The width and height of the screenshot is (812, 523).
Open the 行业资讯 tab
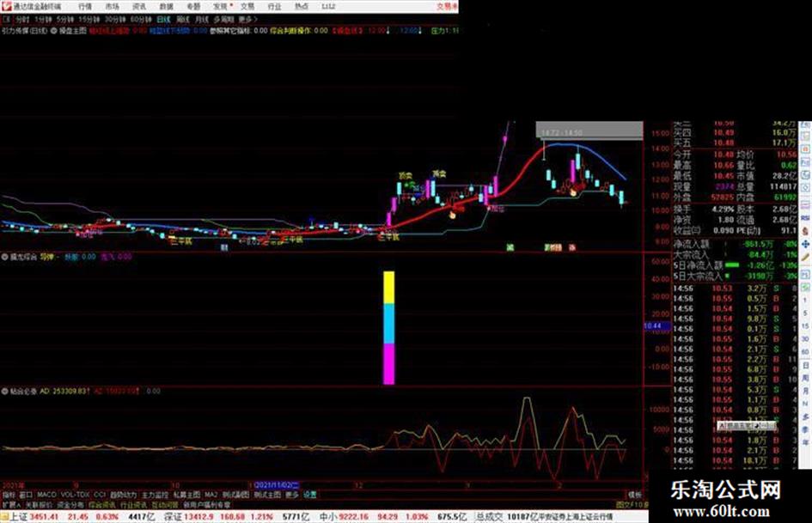click(133, 504)
